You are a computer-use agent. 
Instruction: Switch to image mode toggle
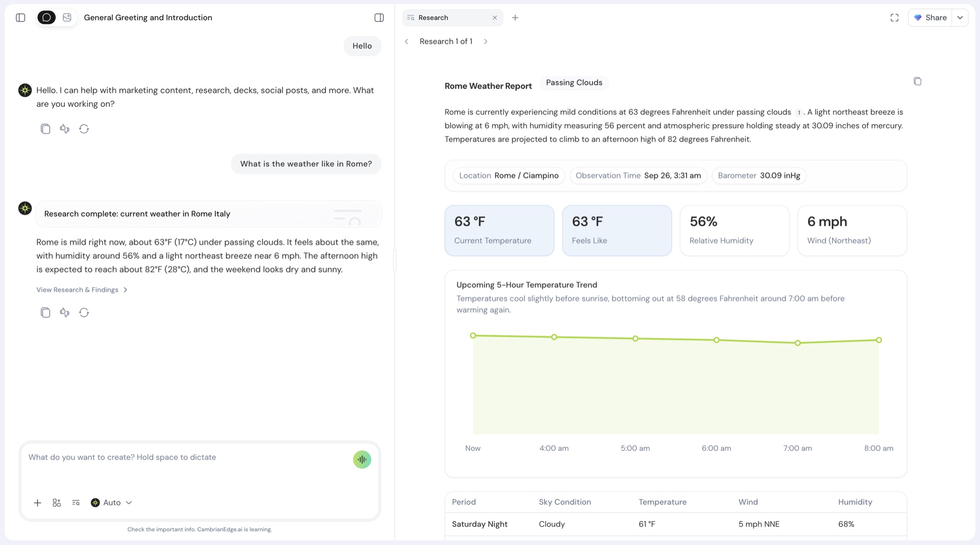67,18
